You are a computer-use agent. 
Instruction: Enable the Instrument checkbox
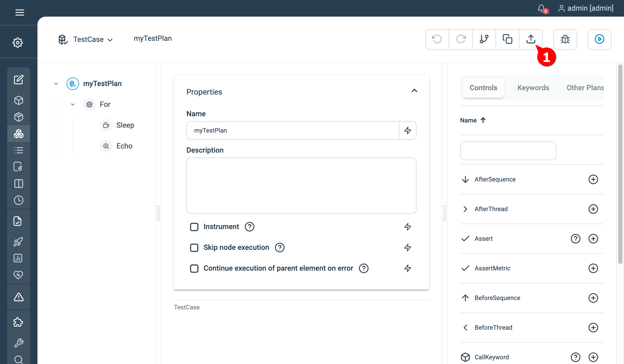pyautogui.click(x=194, y=227)
